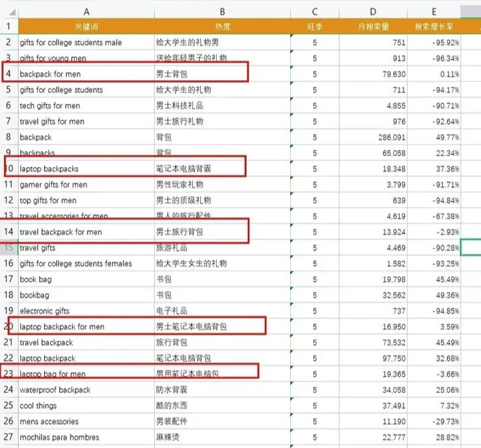The width and height of the screenshot is (481, 448).
Task: Select growth rate cell -67.38%
Action: (x=433, y=216)
